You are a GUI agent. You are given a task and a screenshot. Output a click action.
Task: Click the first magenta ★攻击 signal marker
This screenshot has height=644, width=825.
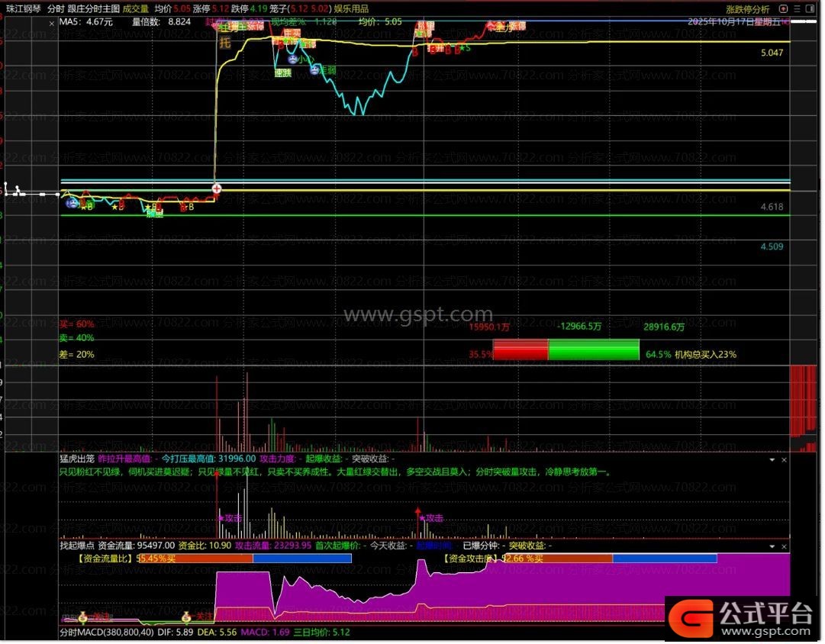(230, 518)
